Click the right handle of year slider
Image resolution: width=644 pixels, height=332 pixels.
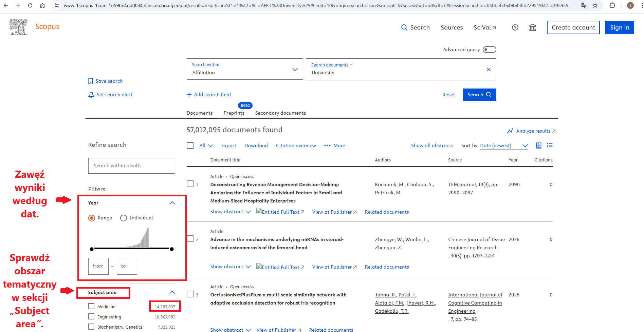point(172,249)
